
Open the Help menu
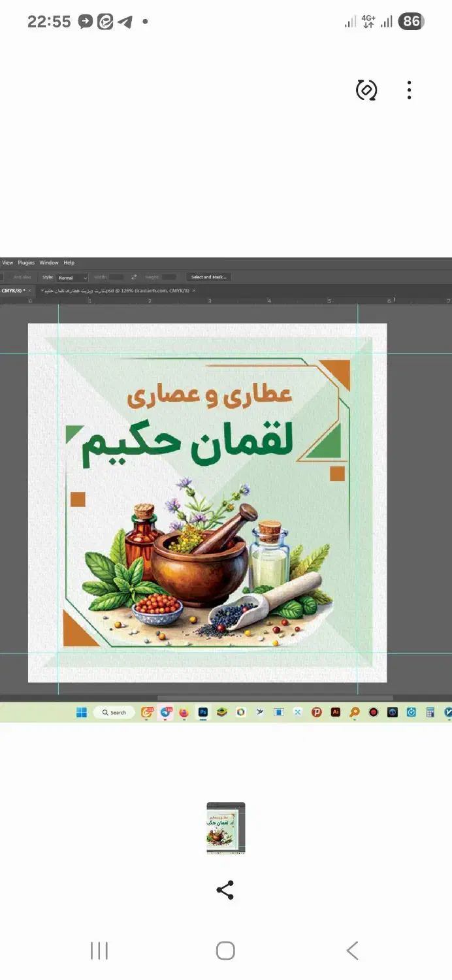pyautogui.click(x=69, y=263)
